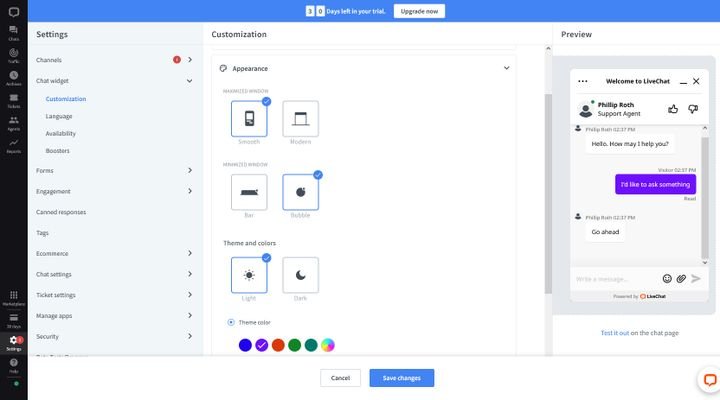Collapse the Chat widget menu chevron
Screen dimensions: 720x400
190,81
